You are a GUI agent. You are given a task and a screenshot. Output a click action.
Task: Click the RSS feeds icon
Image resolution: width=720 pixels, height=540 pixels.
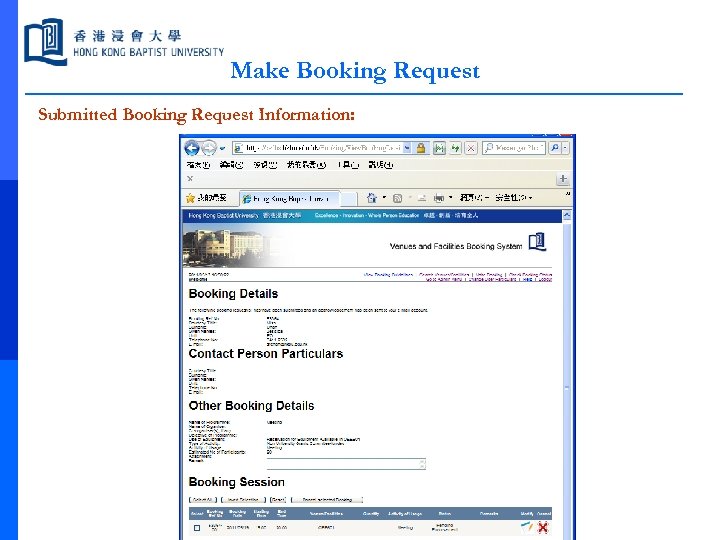(x=398, y=198)
